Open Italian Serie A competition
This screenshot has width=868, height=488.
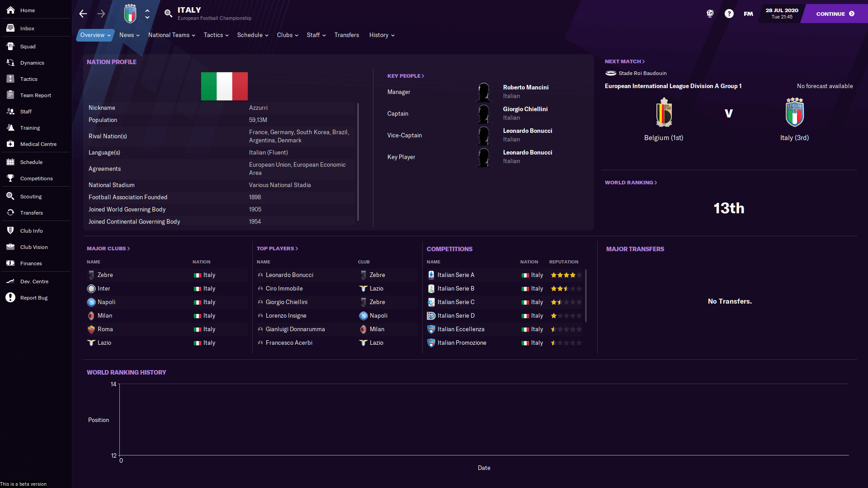[x=456, y=275]
